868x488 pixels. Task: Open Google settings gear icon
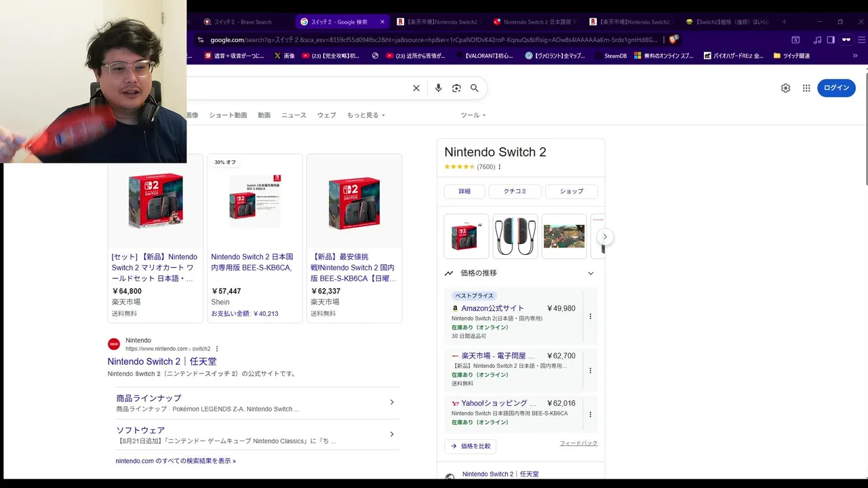785,88
